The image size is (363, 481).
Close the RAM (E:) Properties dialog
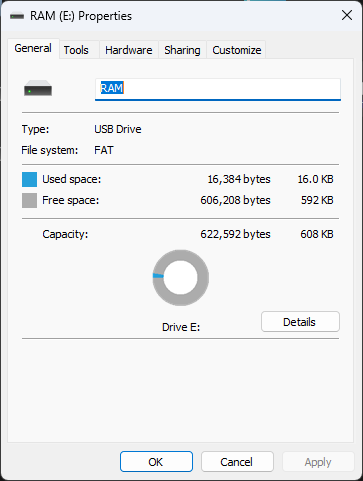click(x=347, y=15)
